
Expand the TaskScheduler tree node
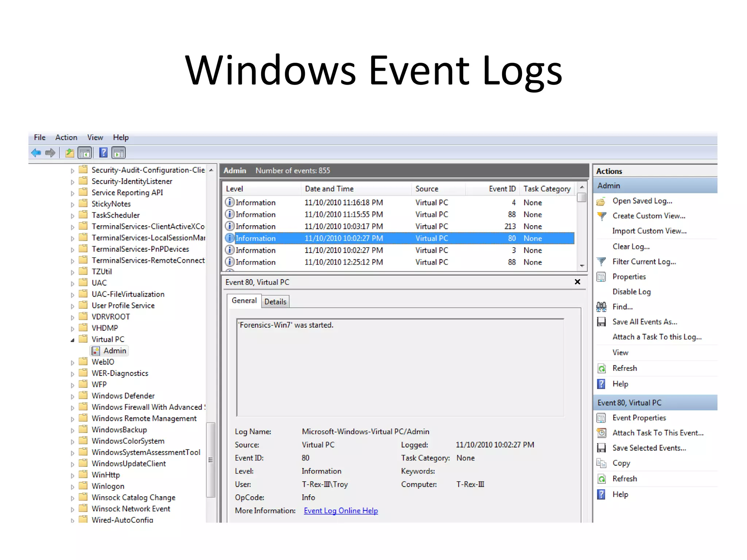[72, 216]
